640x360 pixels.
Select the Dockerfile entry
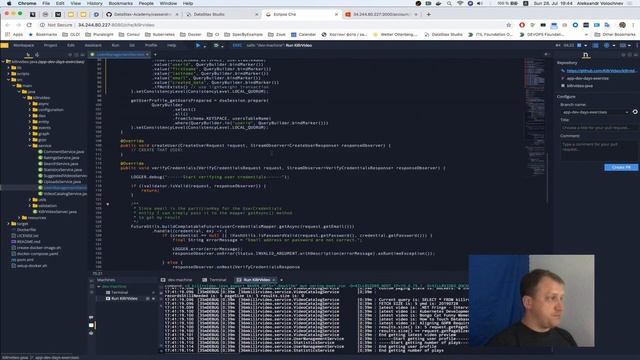click(27, 230)
